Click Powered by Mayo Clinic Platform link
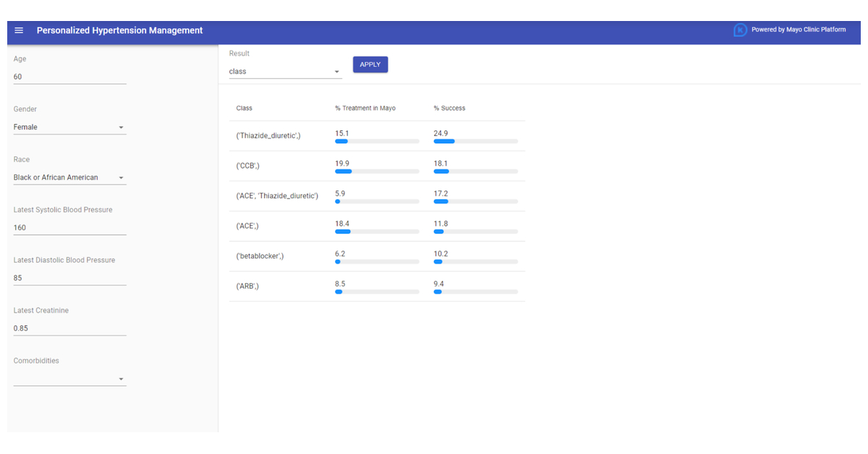The image size is (868, 454). pyautogui.click(x=798, y=30)
